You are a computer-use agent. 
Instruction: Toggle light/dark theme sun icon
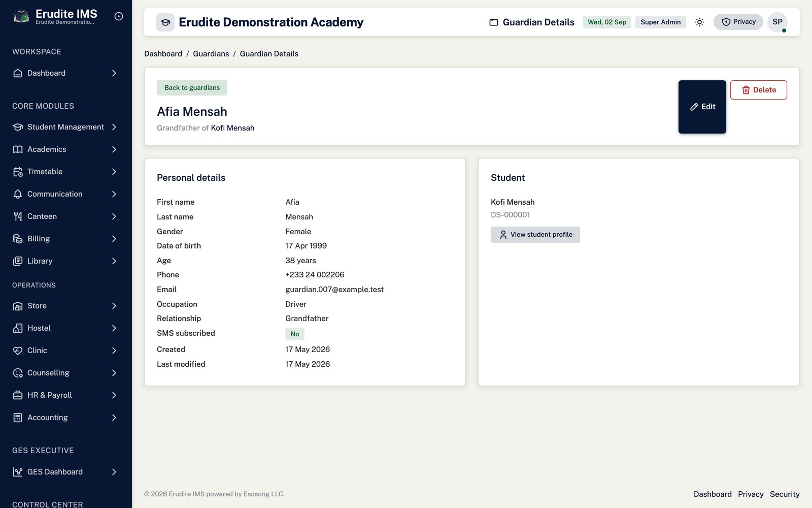(x=699, y=22)
